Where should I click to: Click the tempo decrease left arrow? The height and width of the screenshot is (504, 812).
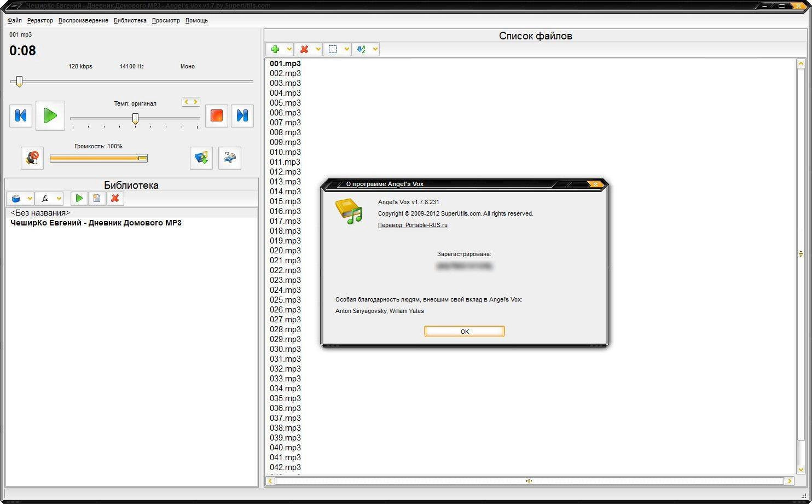coord(187,102)
